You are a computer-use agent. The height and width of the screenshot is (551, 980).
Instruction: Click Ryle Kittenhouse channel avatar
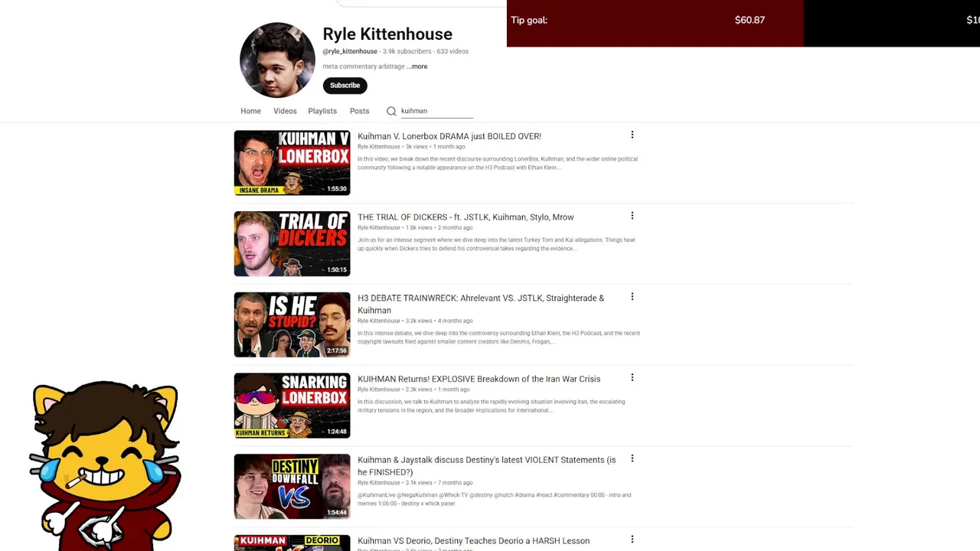(x=277, y=60)
